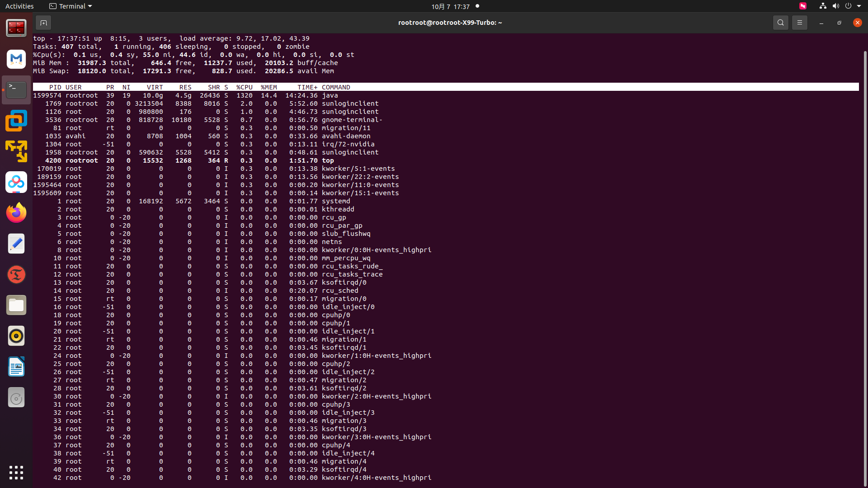Open the system status dropdown arrow
The width and height of the screenshot is (868, 488).
859,6
